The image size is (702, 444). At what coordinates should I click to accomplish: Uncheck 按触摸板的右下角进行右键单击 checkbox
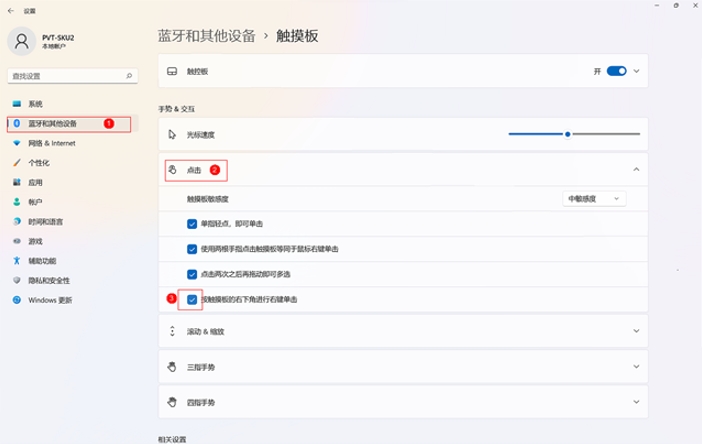point(192,299)
